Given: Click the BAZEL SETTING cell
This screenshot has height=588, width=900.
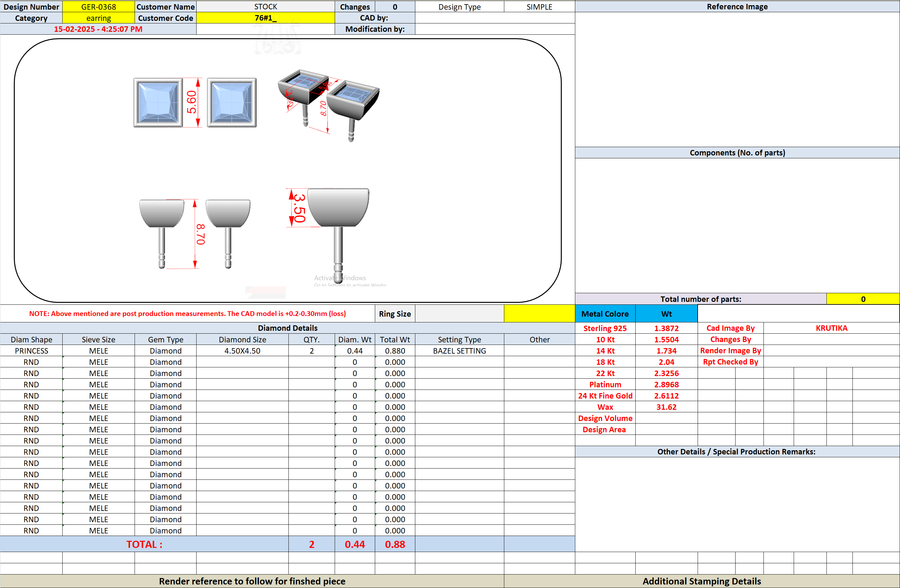Looking at the screenshot, I should coord(459,351).
